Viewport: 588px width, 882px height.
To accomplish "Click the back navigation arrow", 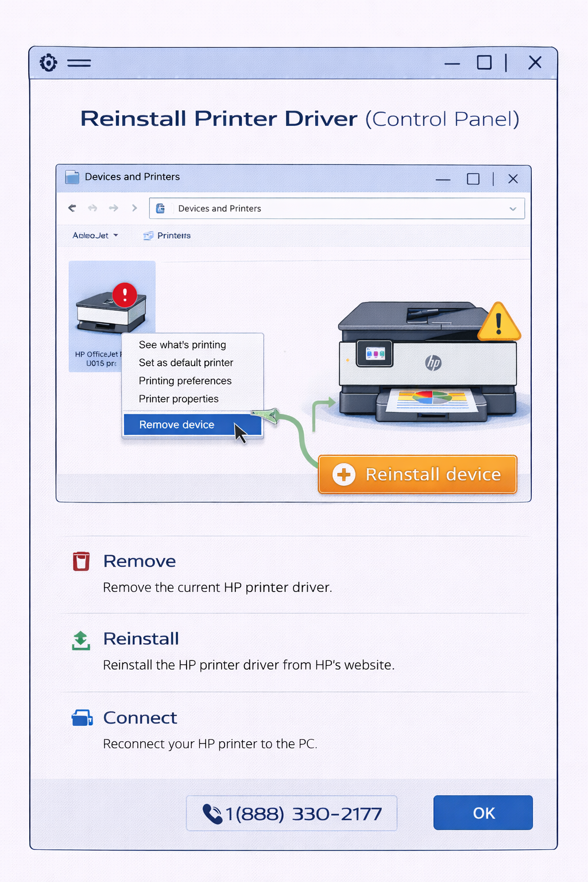I will (72, 208).
